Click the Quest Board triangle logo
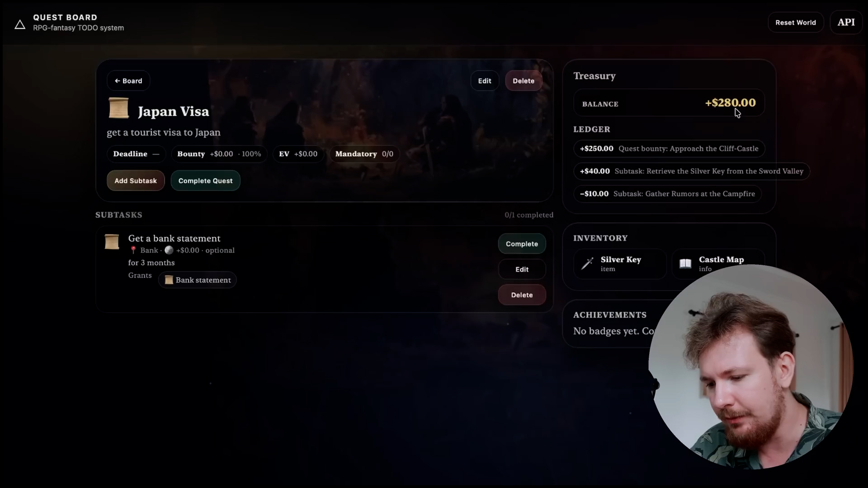Viewport: 868px width, 488px height. click(x=20, y=24)
